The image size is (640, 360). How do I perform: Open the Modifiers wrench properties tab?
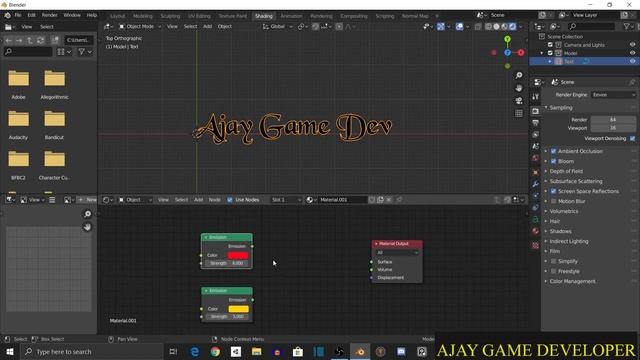pos(536,184)
